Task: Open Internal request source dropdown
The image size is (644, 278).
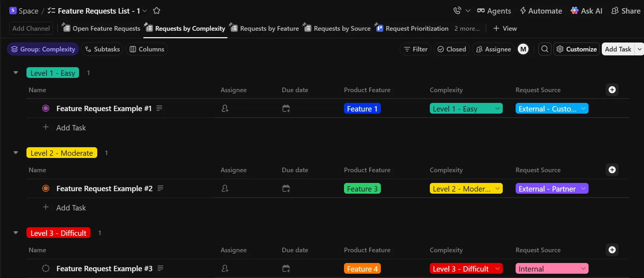Action: point(552,269)
